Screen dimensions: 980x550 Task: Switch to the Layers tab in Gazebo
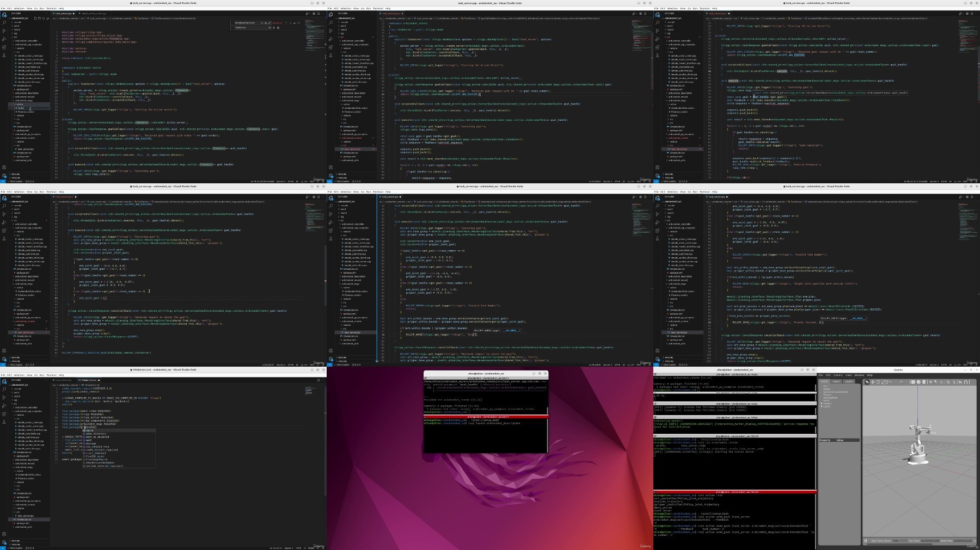[x=849, y=381]
